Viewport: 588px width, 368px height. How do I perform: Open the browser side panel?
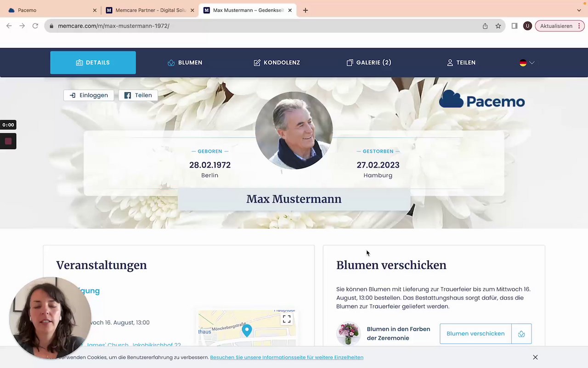point(514,26)
